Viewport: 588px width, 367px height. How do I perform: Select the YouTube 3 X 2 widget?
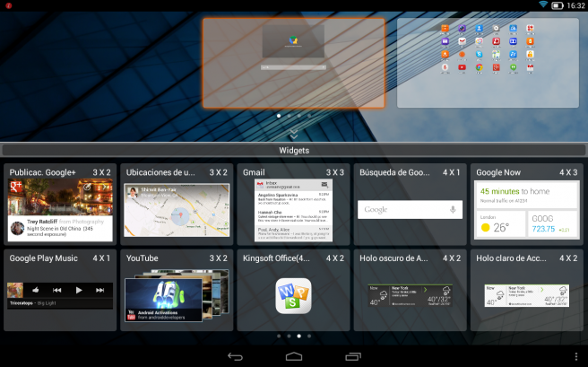tap(177, 290)
